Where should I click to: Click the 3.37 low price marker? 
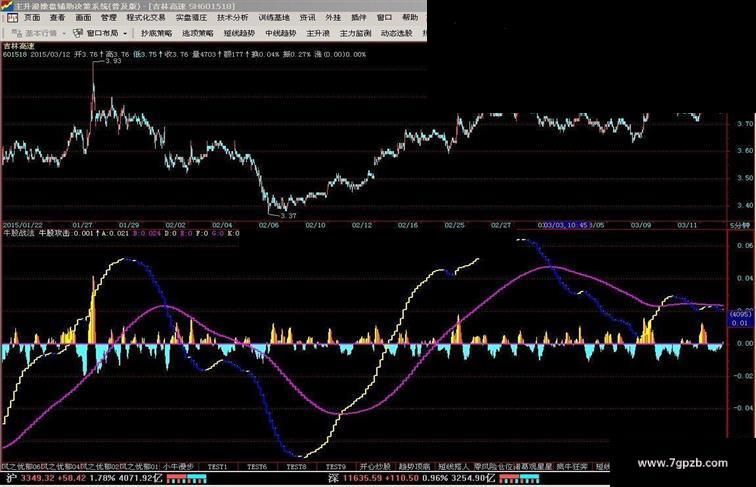[288, 216]
